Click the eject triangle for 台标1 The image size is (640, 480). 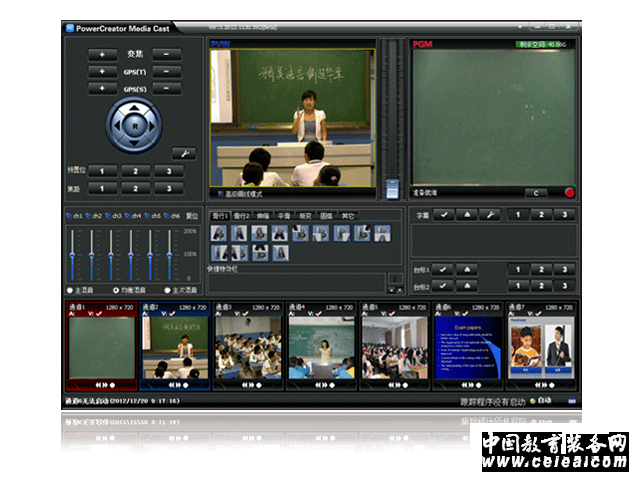tap(467, 269)
